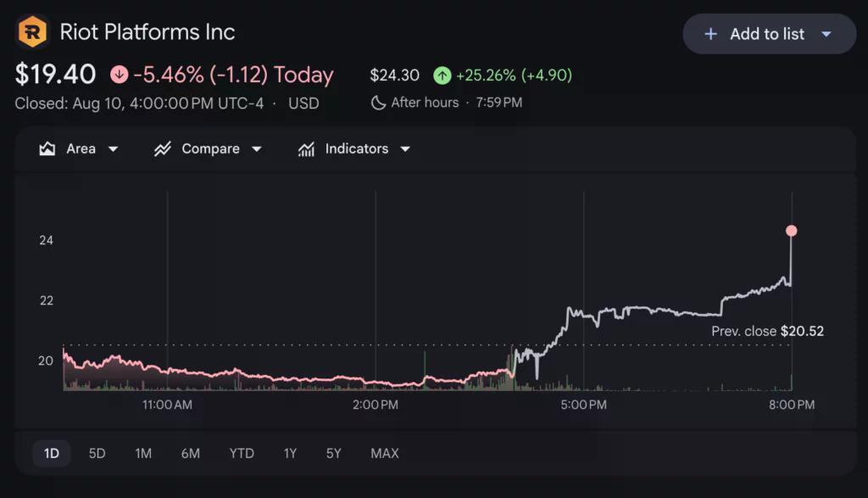Image resolution: width=868 pixels, height=498 pixels.
Task: Click the Compare lines icon
Action: (162, 148)
